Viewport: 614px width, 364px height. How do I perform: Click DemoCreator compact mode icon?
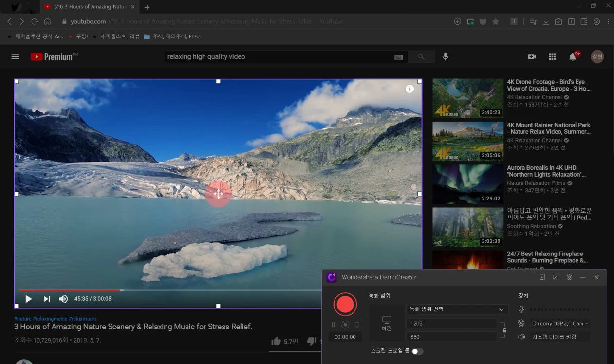(x=556, y=277)
